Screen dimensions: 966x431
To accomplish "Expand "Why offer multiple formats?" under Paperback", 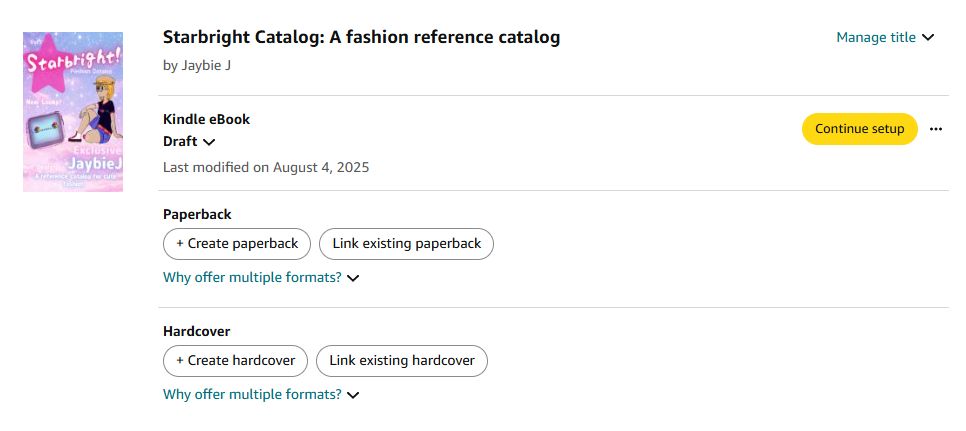I will tap(252, 277).
